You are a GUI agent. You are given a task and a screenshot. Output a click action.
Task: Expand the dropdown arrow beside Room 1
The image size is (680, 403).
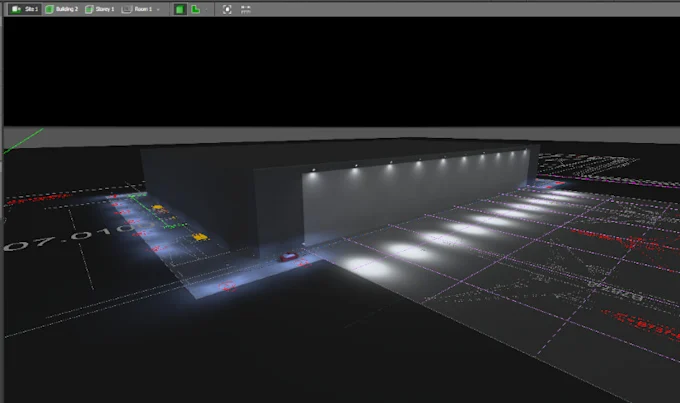coord(158,9)
